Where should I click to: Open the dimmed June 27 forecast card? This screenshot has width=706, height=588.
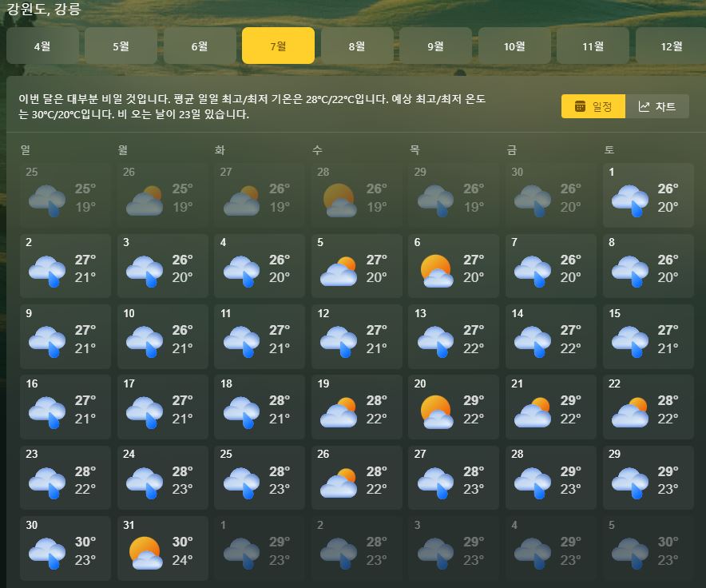click(260, 195)
